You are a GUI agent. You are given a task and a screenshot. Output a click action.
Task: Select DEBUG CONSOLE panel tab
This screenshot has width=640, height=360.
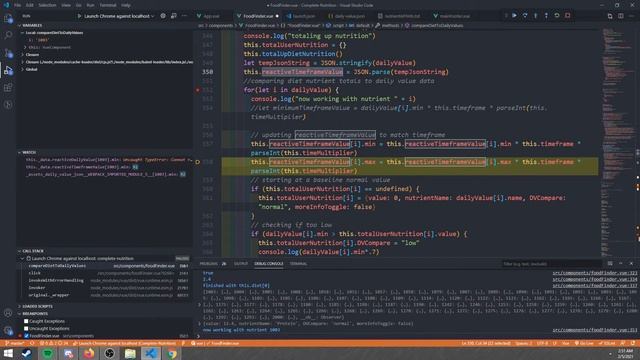pyautogui.click(x=268, y=264)
